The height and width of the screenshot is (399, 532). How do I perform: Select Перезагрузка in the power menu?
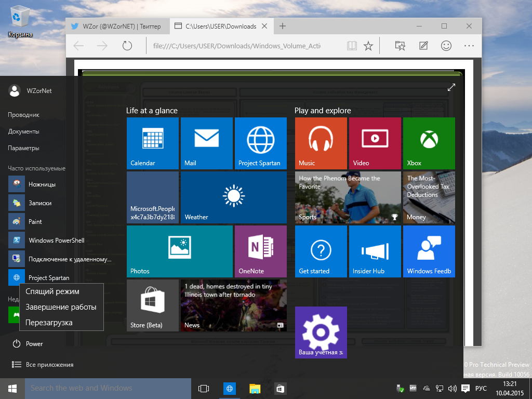click(61, 323)
